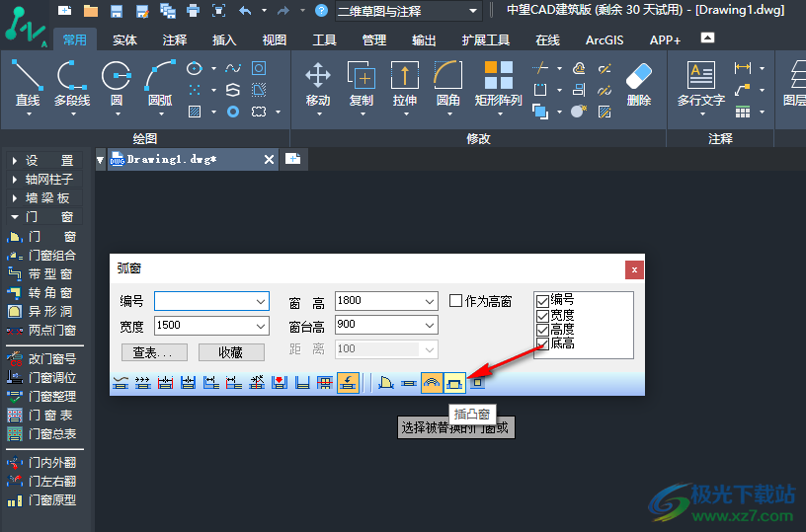
Task: Click the square opening icon at toolbar end
Action: click(x=477, y=383)
